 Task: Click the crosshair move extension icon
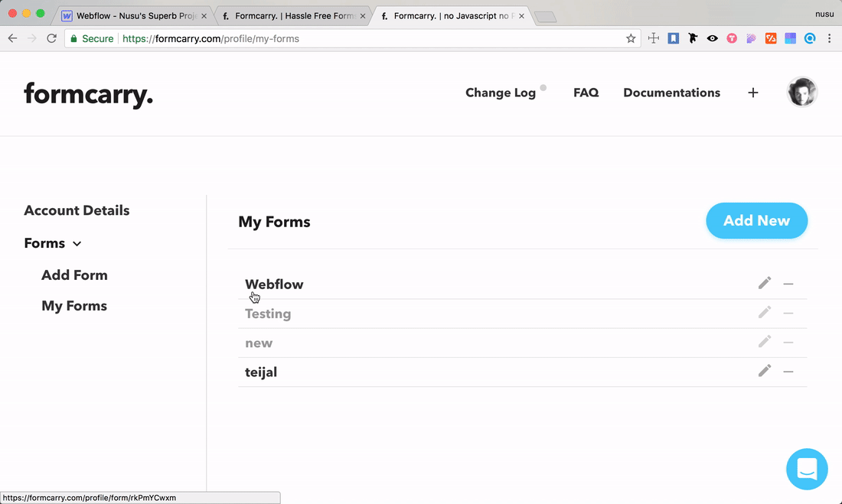pos(654,38)
